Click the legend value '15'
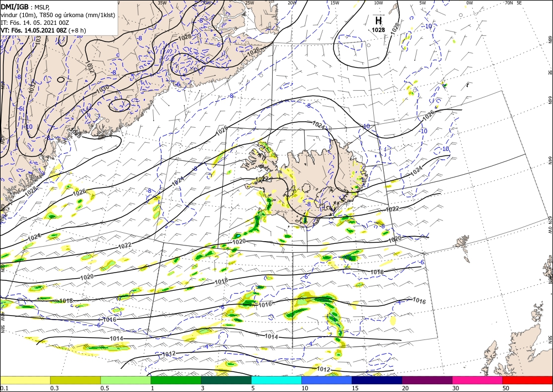 tap(355, 388)
